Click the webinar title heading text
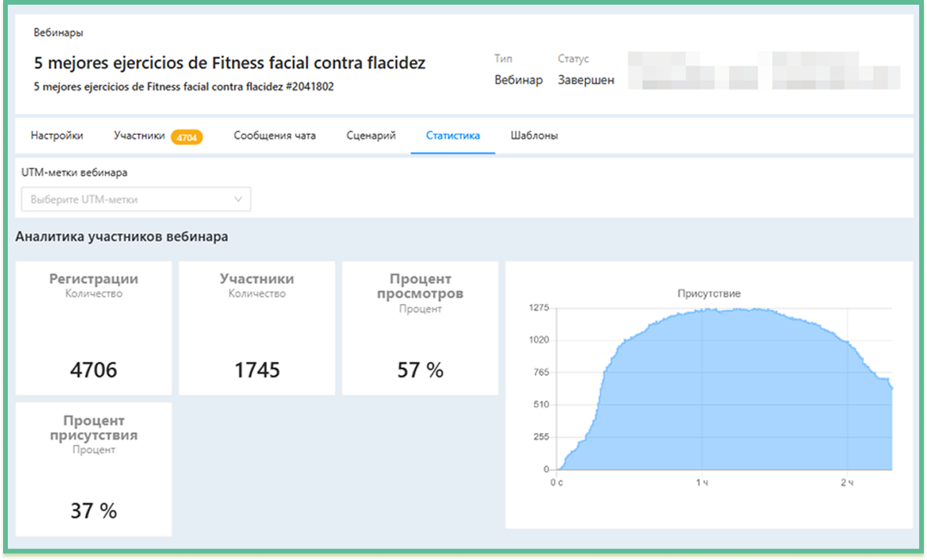 (x=229, y=63)
